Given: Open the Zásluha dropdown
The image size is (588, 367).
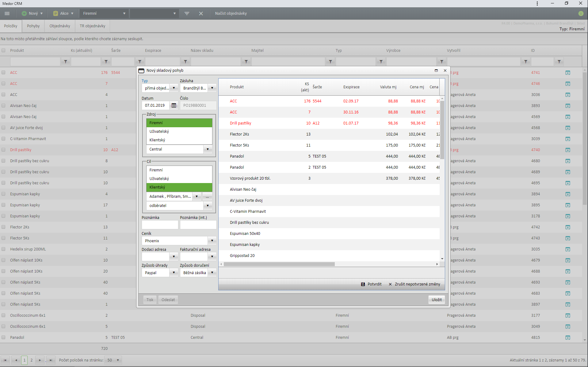Looking at the screenshot, I should 212,88.
